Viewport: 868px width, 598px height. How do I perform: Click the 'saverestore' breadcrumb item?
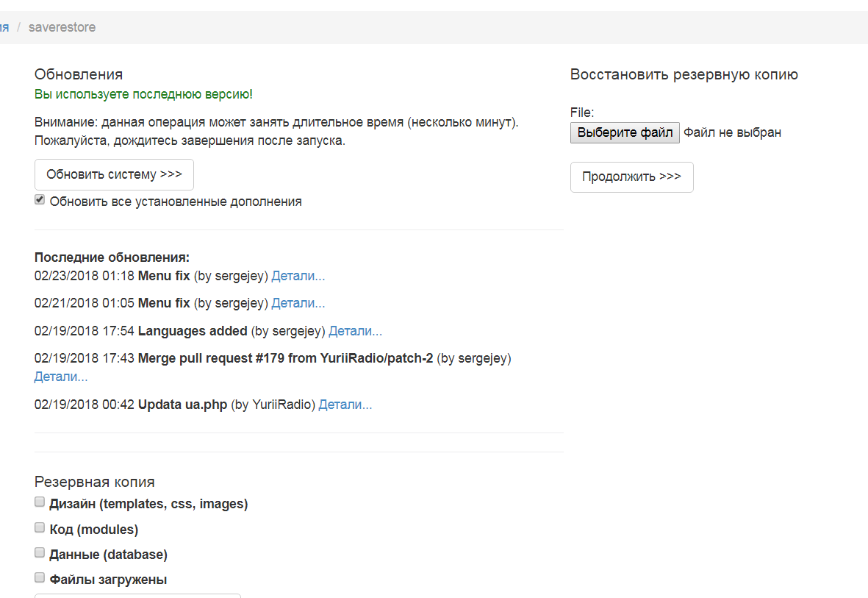(62, 27)
